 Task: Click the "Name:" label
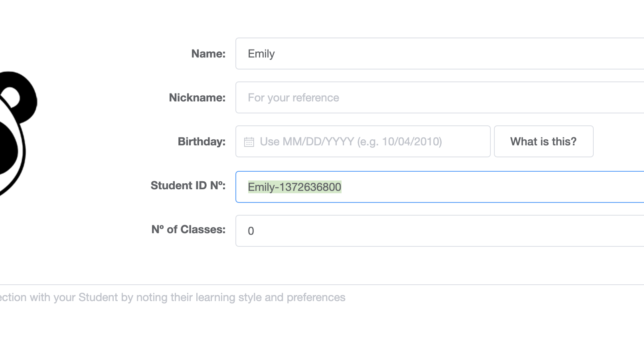208,54
